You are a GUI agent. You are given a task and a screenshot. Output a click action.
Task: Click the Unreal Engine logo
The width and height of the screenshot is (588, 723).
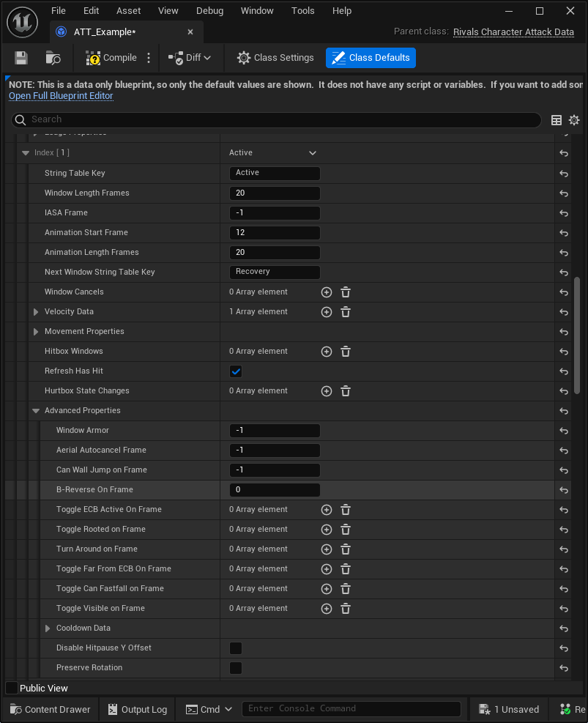[22, 22]
